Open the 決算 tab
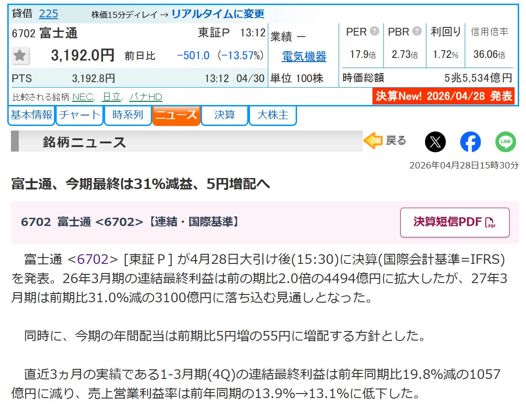The width and height of the screenshot is (526, 420). (x=224, y=115)
